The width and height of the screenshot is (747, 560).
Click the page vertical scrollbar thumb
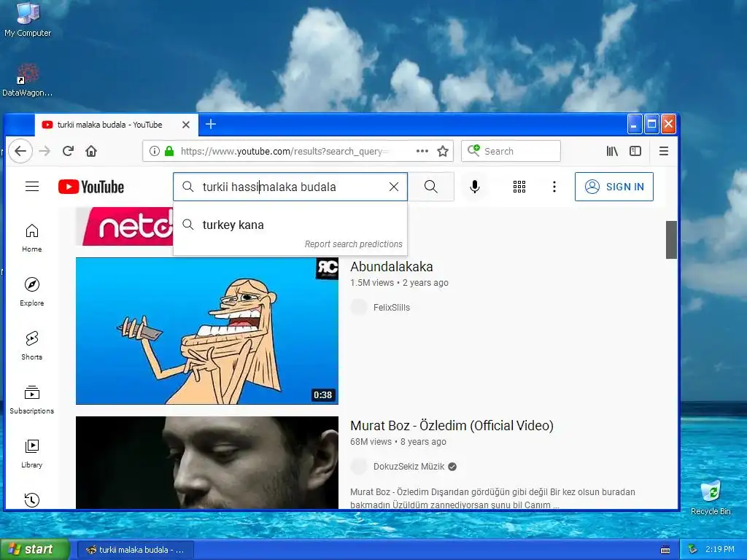671,239
